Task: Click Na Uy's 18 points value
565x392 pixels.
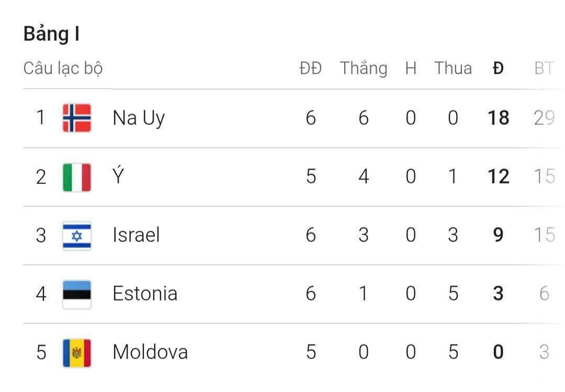Action: pyautogui.click(x=498, y=118)
